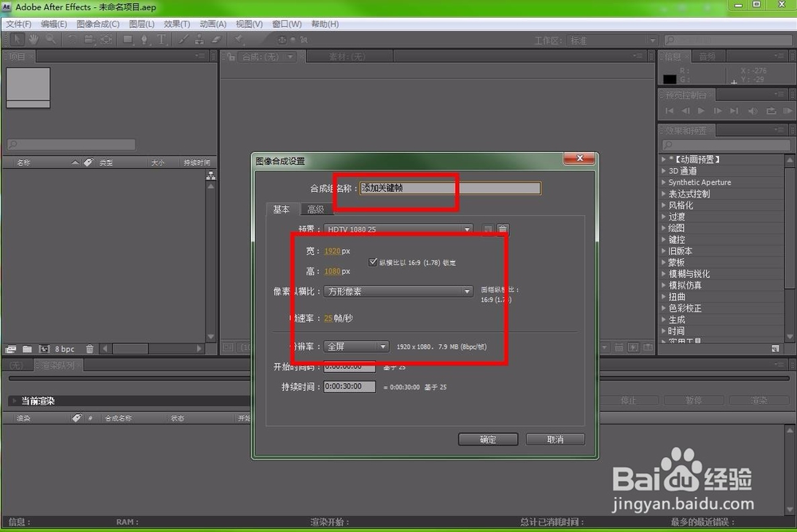
Task: Open the 合成: (无) viewer dropdown
Action: point(267,57)
